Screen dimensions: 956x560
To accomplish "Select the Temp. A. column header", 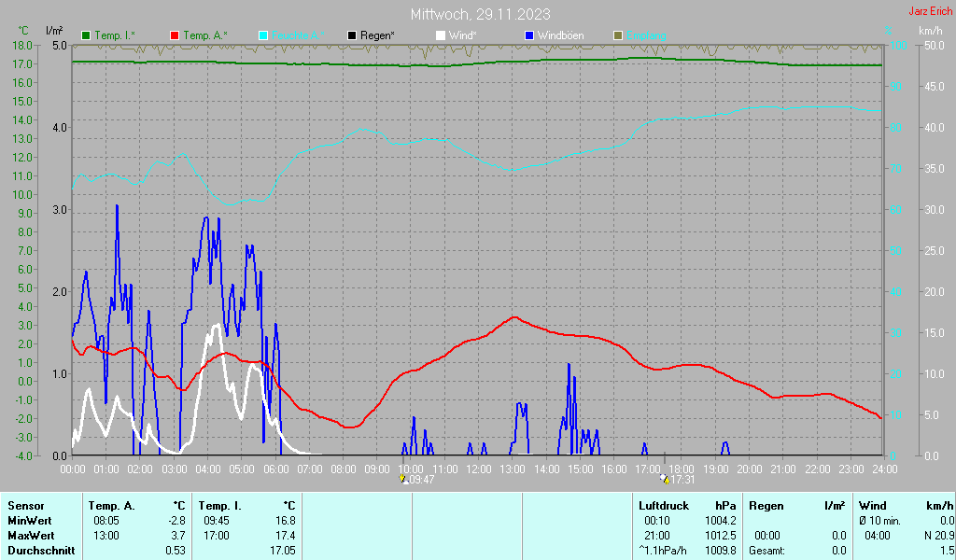I will [x=111, y=506].
